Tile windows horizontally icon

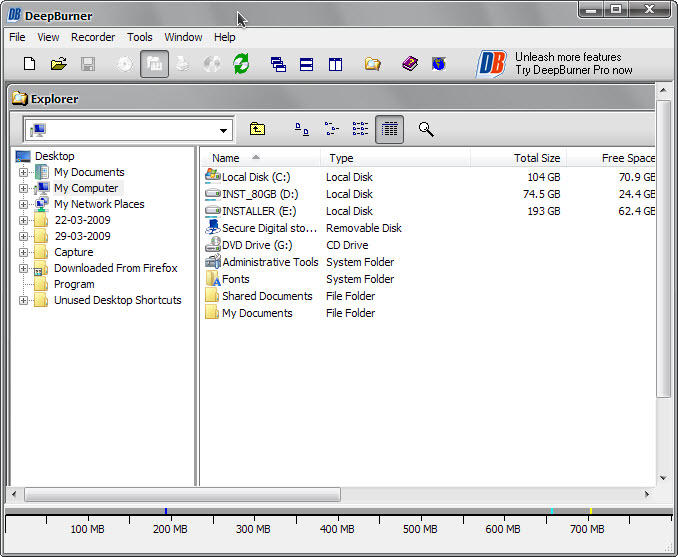(x=306, y=64)
